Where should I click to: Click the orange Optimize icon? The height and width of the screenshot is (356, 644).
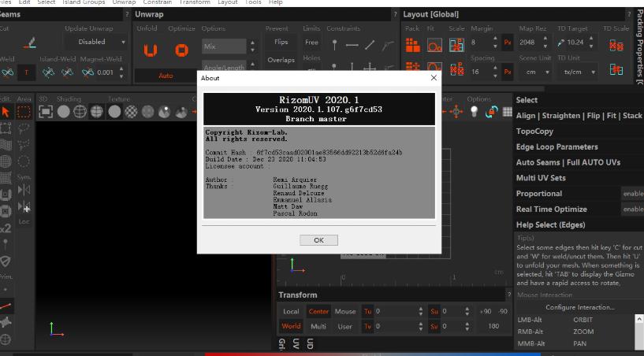pos(181,50)
